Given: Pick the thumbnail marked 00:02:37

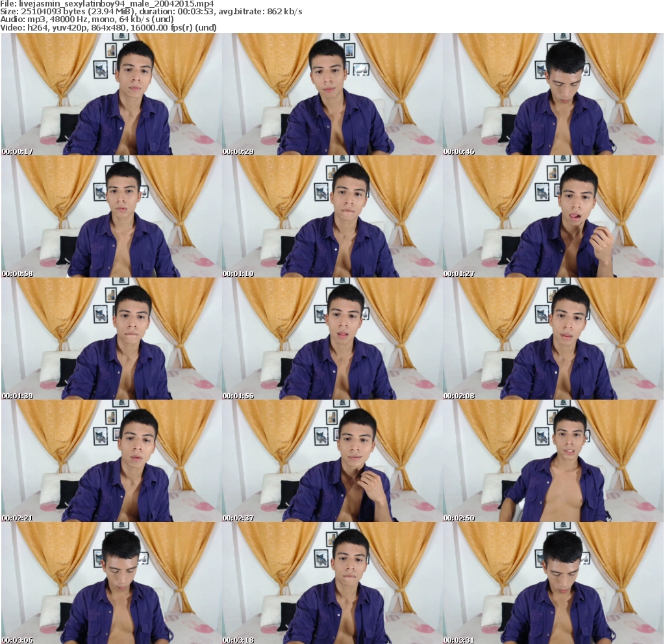Looking at the screenshot, I should click(x=332, y=461).
